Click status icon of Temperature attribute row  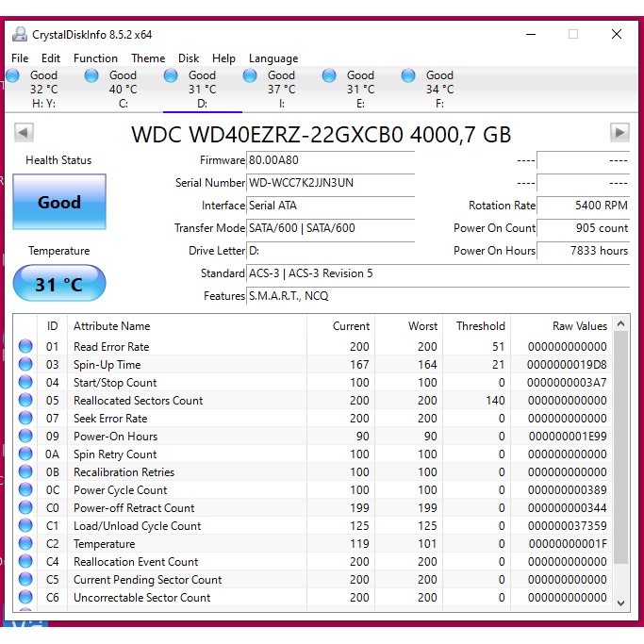(25, 544)
